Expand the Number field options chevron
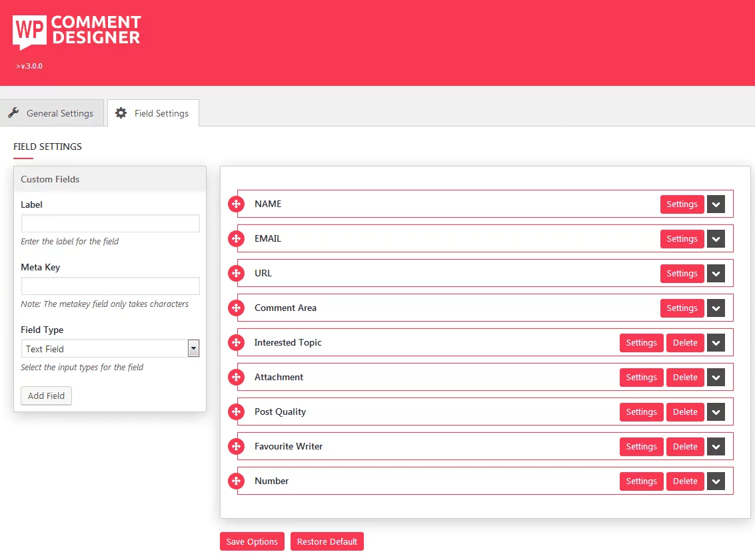The height and width of the screenshot is (560, 755). click(716, 481)
